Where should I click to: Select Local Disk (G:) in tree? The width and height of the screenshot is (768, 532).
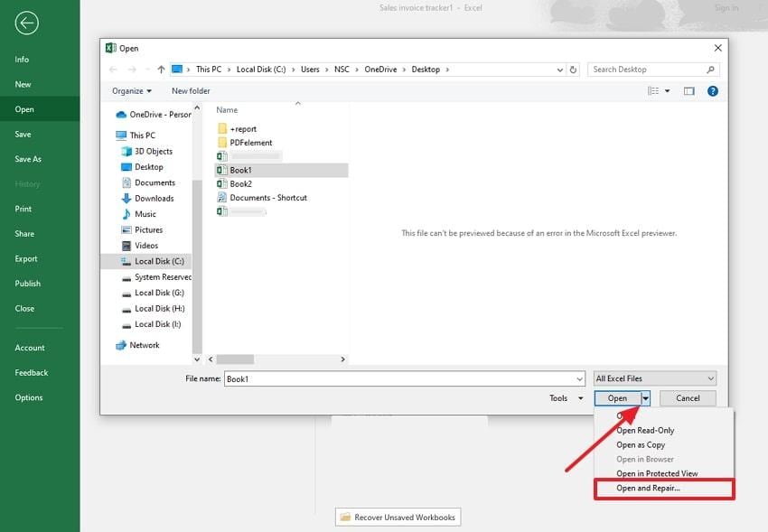tap(159, 293)
